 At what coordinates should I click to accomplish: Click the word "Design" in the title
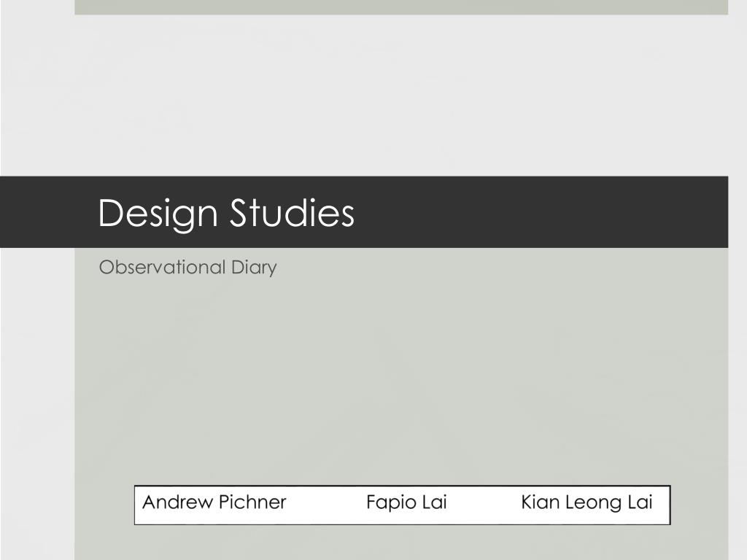[x=158, y=214]
